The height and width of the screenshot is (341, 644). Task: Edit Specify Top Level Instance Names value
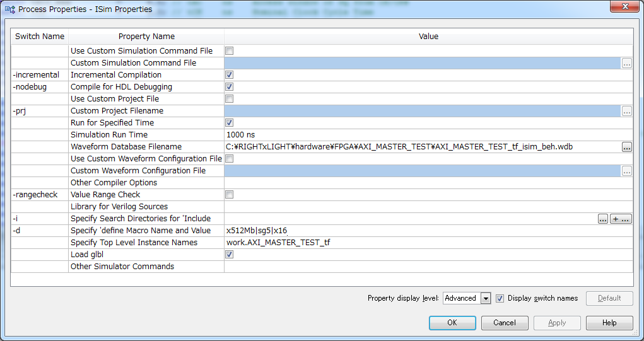[x=428, y=243]
